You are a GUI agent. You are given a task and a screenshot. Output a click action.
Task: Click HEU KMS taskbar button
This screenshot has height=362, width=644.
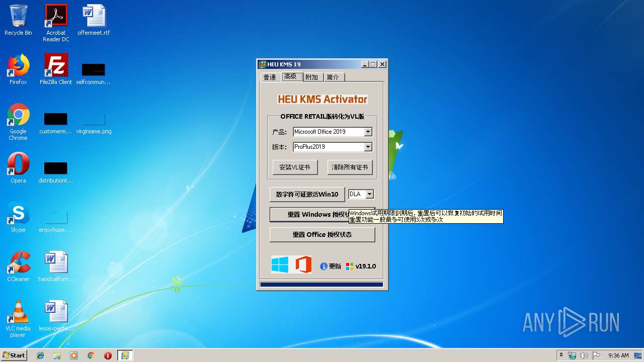coord(125,355)
